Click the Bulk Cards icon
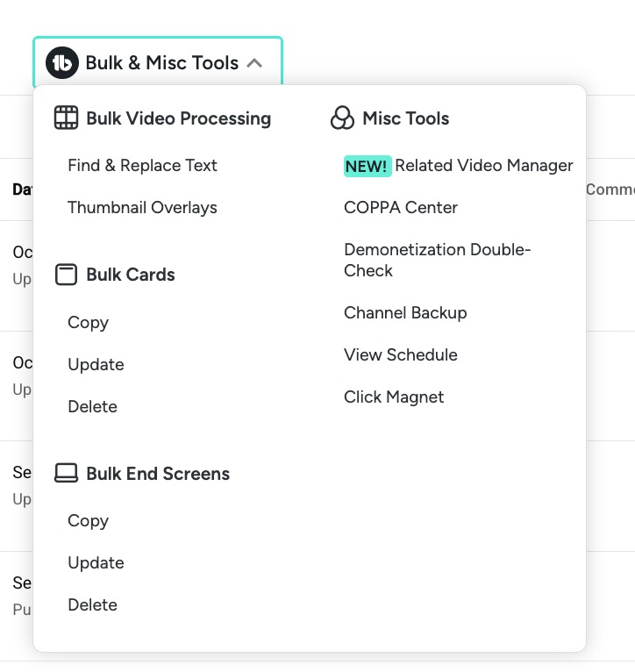This screenshot has width=635, height=672. click(66, 275)
